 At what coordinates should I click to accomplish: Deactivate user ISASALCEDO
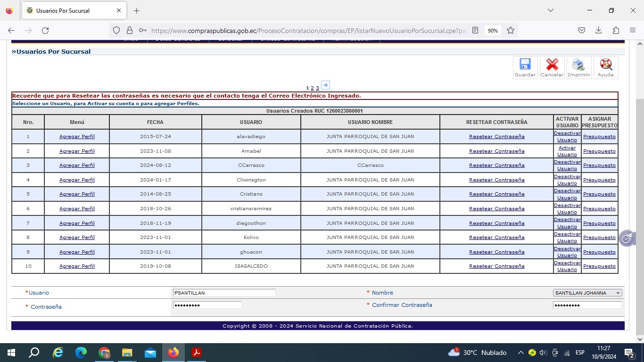[567, 266]
